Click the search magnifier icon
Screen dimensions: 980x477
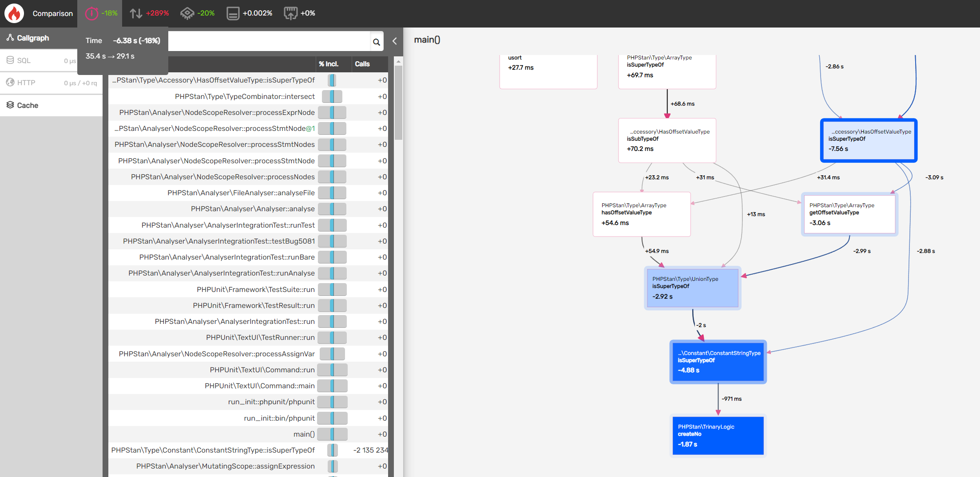(376, 42)
